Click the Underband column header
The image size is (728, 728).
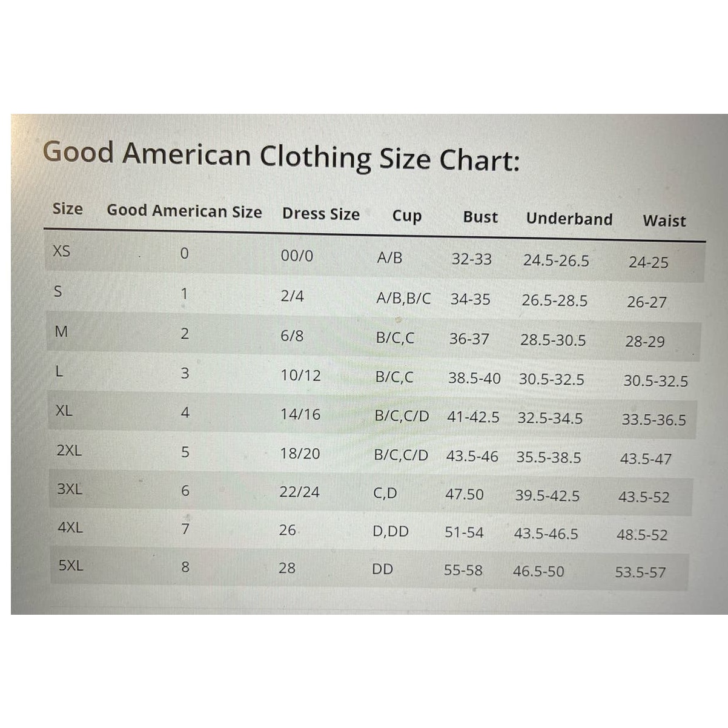tap(569, 219)
